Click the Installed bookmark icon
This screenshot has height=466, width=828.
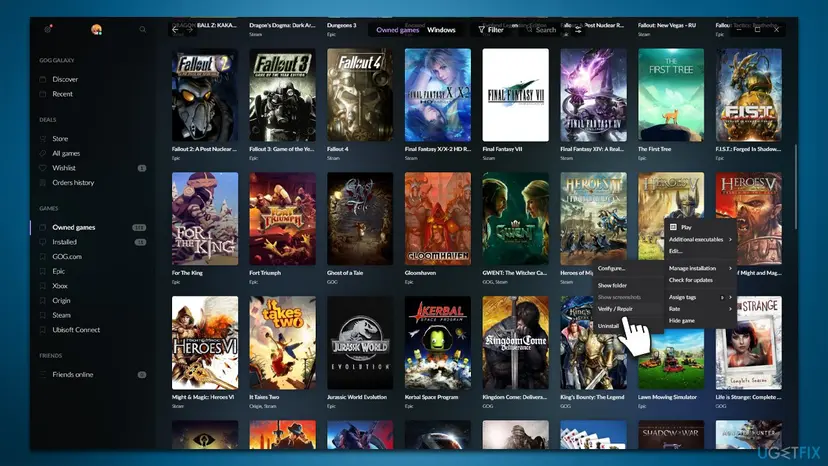click(43, 242)
